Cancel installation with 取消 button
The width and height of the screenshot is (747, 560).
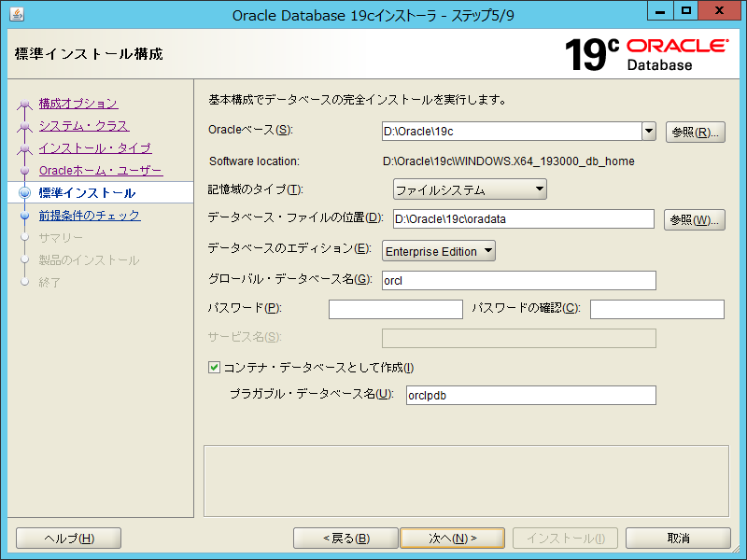(678, 539)
